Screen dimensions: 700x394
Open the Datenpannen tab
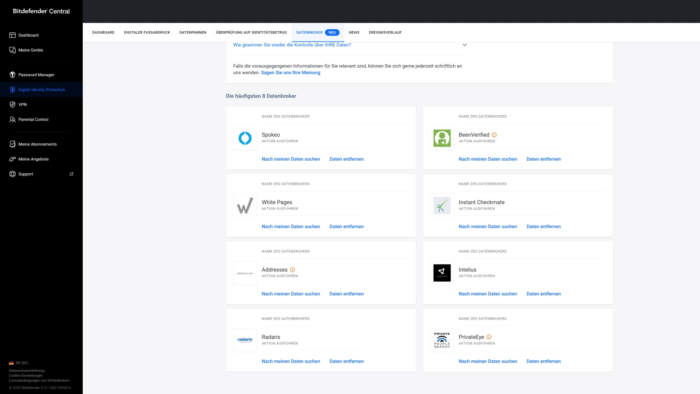click(193, 33)
